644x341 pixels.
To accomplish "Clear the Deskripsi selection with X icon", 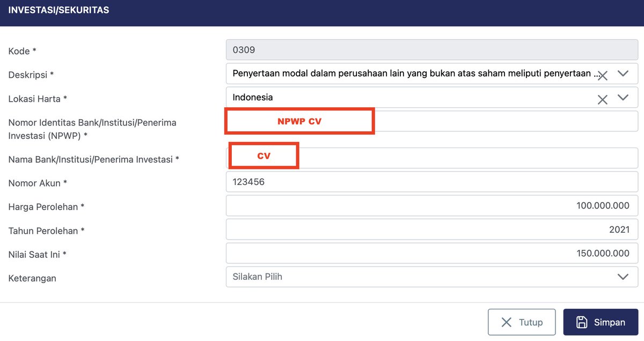I will coord(603,76).
